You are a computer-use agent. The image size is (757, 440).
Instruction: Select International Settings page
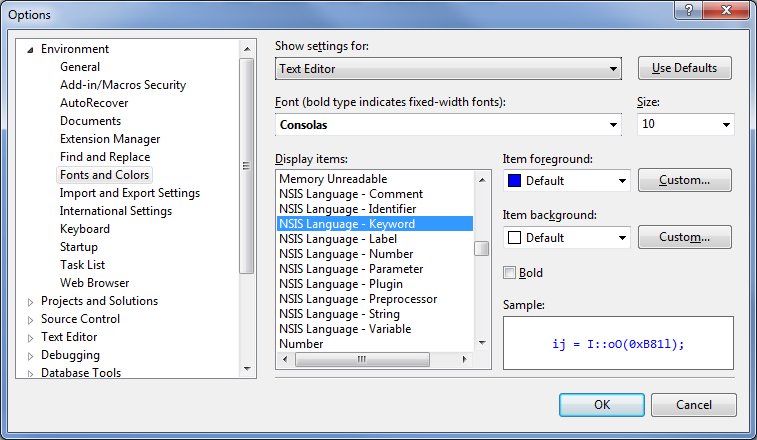tap(116, 211)
